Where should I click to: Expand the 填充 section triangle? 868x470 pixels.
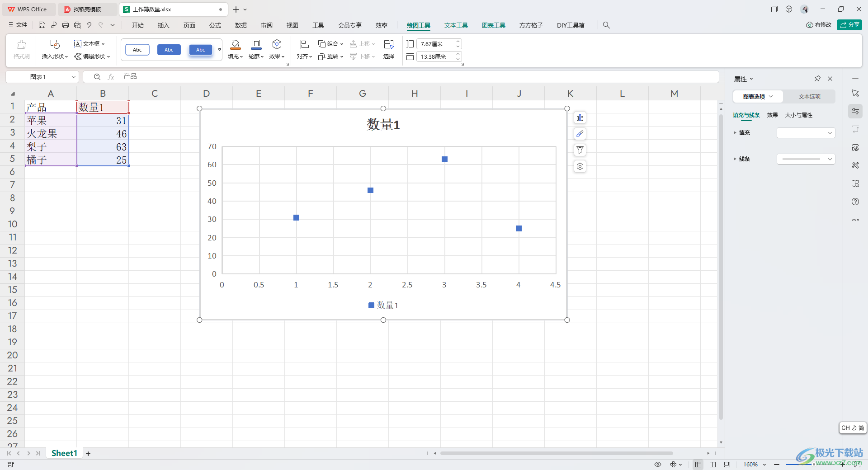(x=735, y=133)
